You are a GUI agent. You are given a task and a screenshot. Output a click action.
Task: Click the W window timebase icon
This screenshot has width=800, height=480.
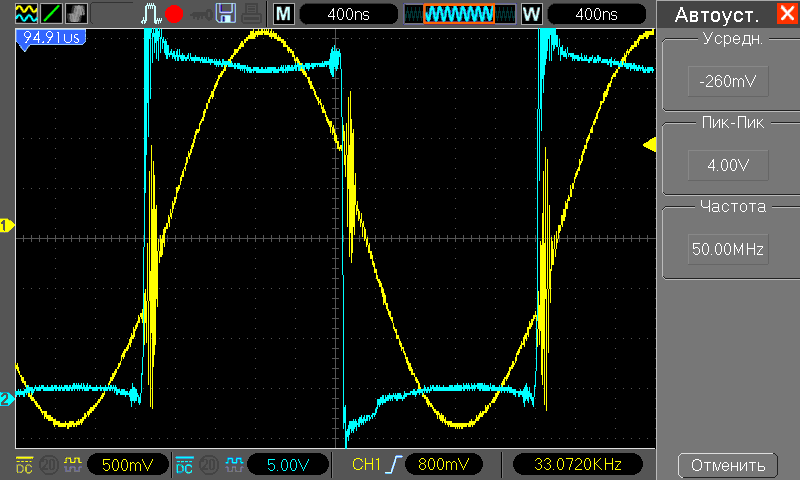tap(531, 14)
